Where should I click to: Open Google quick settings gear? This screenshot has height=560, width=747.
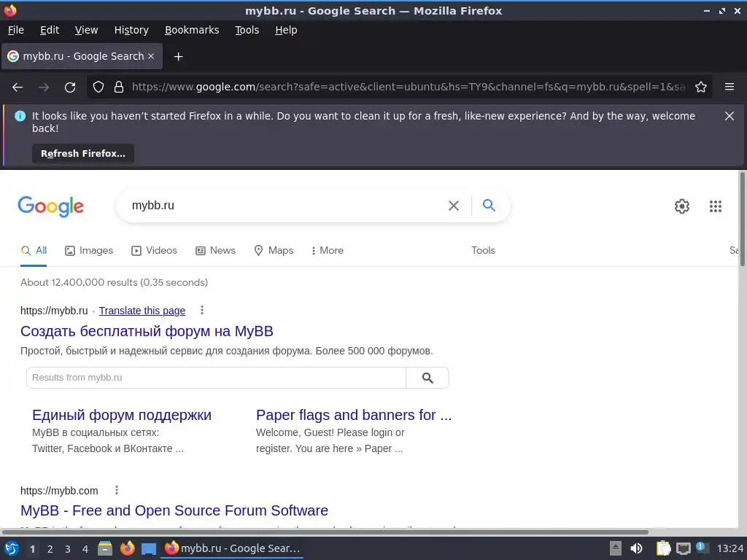pos(682,206)
